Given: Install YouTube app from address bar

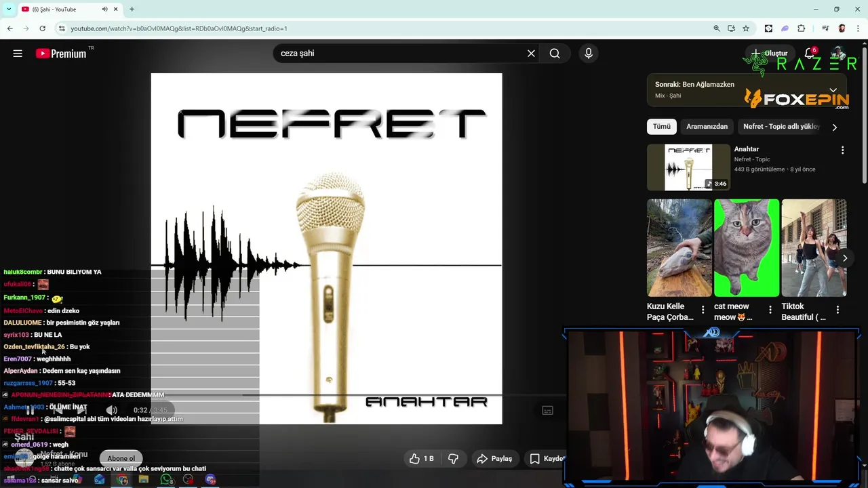Looking at the screenshot, I should point(731,28).
